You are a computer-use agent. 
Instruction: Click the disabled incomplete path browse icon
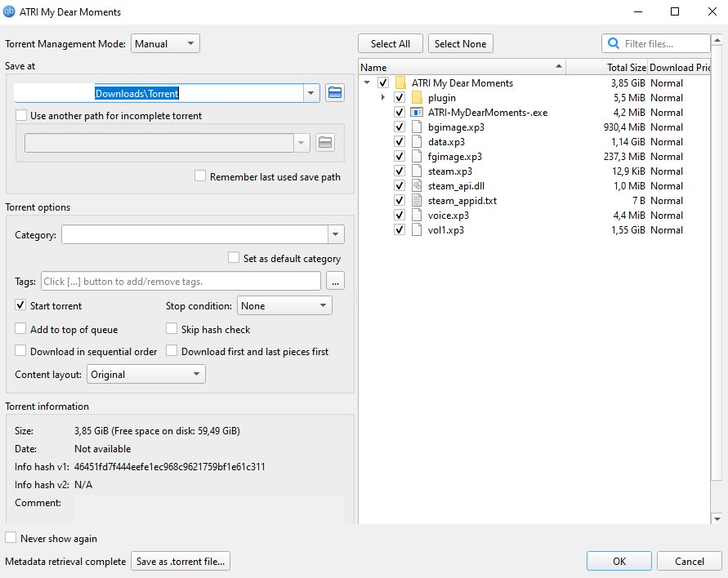[325, 142]
